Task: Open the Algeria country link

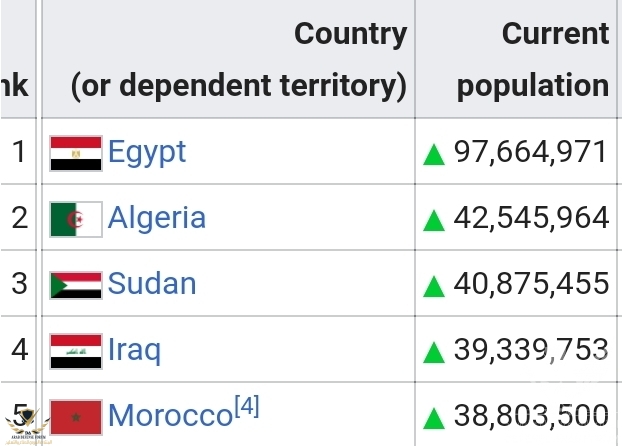Action: [x=157, y=218]
